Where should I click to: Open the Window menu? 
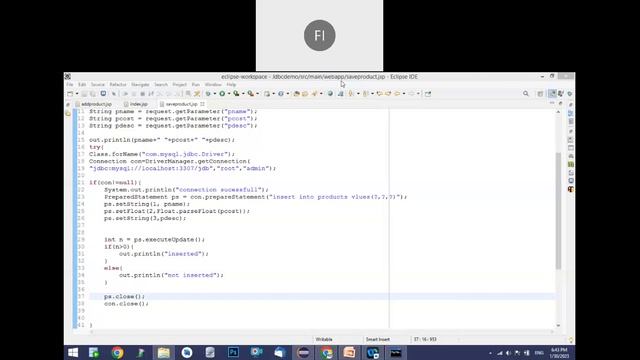[213, 84]
